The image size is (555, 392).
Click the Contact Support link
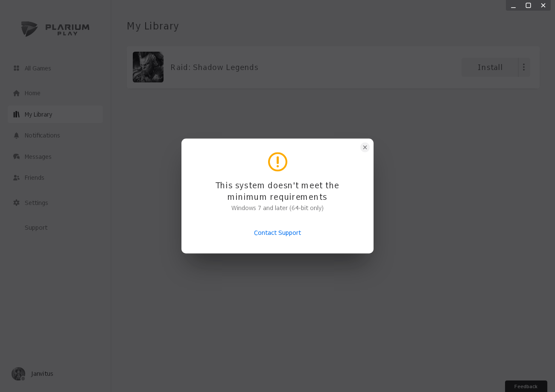coord(277,233)
